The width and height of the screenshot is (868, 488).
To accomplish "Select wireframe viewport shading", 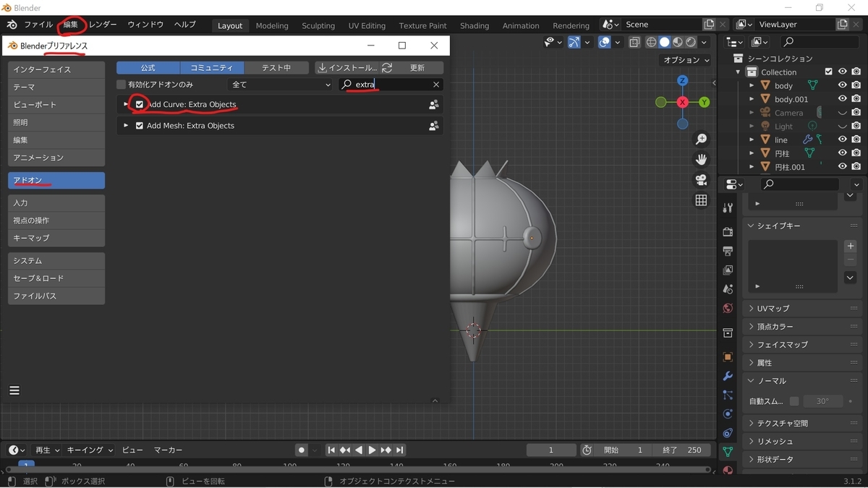I will tap(651, 42).
